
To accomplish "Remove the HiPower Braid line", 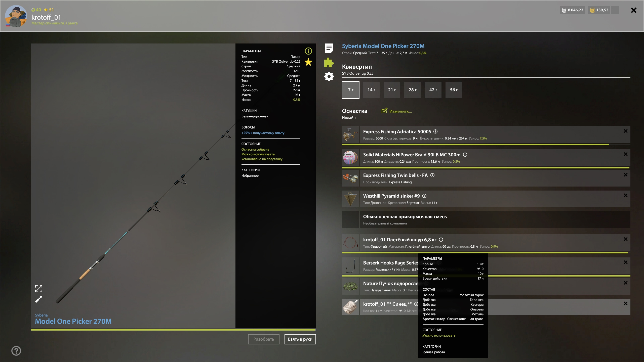I will click(626, 154).
